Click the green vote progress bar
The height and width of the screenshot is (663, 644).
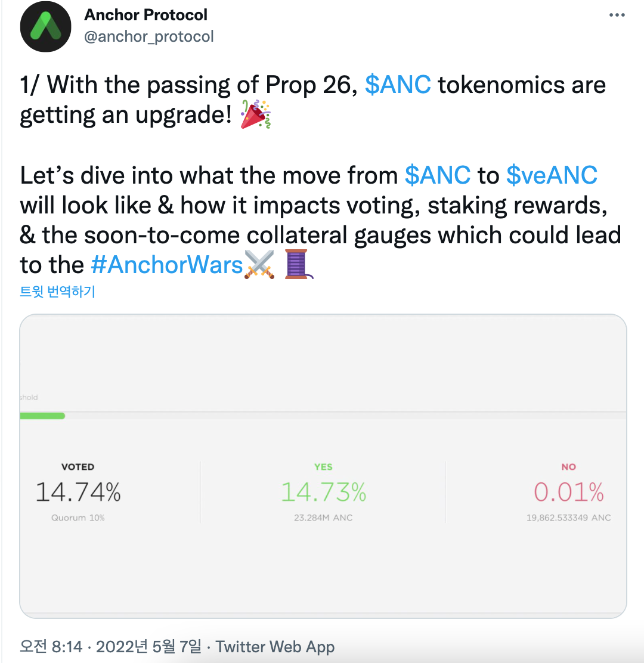tap(42, 416)
